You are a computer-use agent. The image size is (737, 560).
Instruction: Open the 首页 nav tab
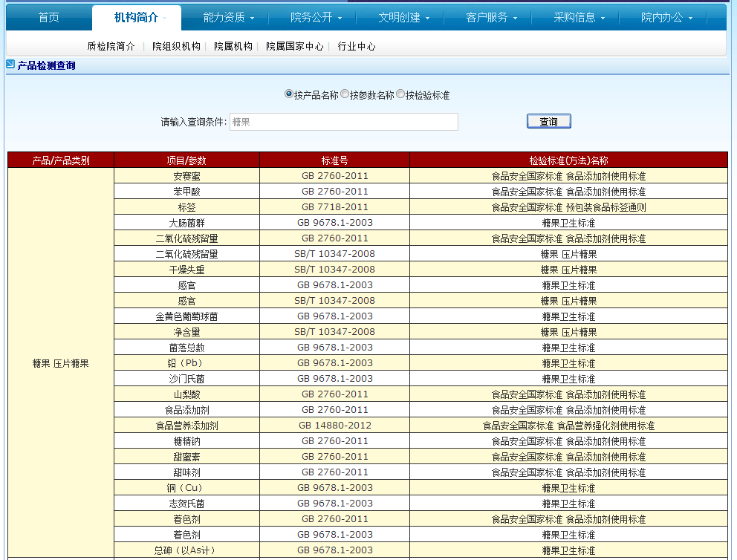tap(49, 17)
